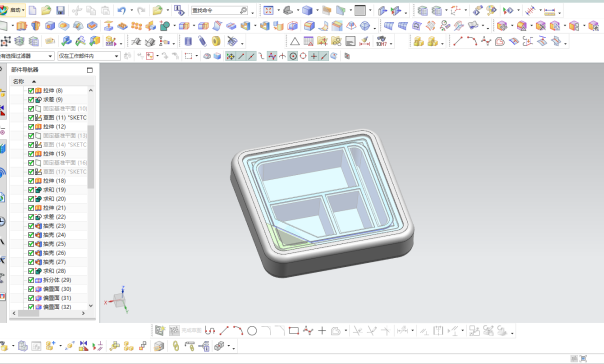Click the navigator horizontal scroll right arrow
Image resolution: width=604 pixels, height=364 pixels.
point(83,313)
